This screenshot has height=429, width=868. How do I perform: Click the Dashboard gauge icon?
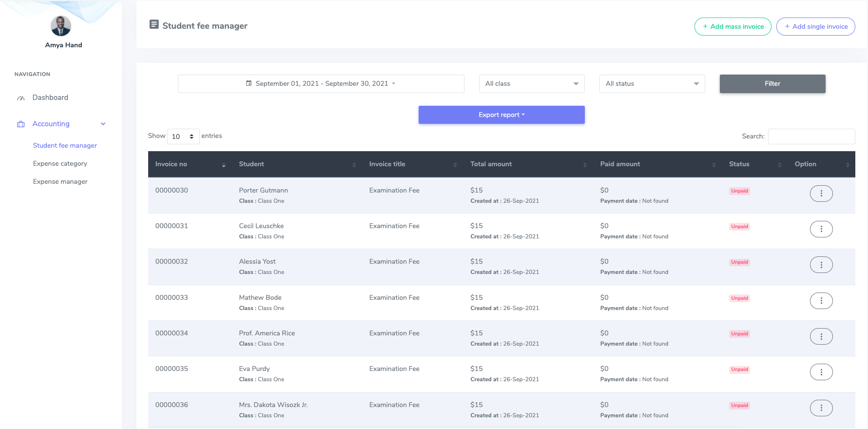(x=21, y=98)
